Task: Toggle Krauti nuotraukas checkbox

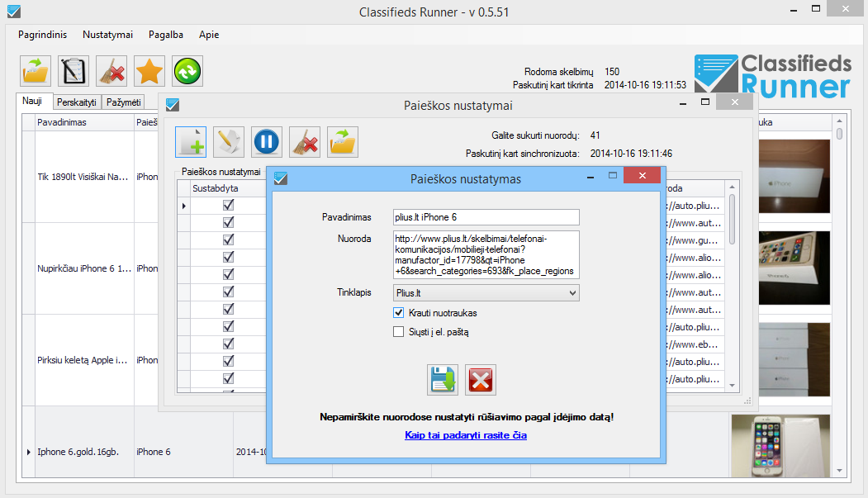Action: pyautogui.click(x=399, y=313)
